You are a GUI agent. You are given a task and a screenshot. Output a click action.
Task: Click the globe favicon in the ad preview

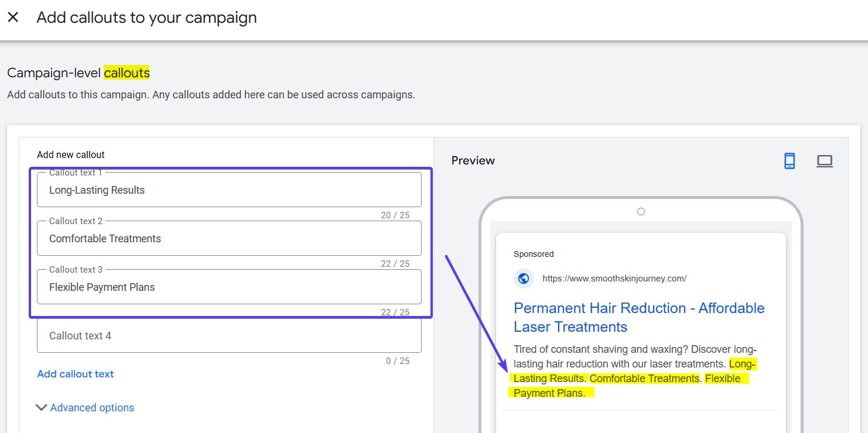pos(524,279)
